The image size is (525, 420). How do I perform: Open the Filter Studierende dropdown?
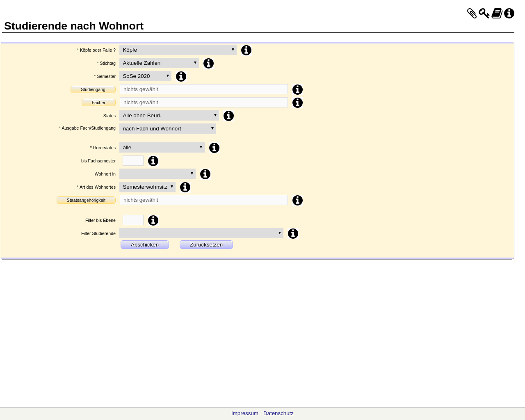[201, 233]
